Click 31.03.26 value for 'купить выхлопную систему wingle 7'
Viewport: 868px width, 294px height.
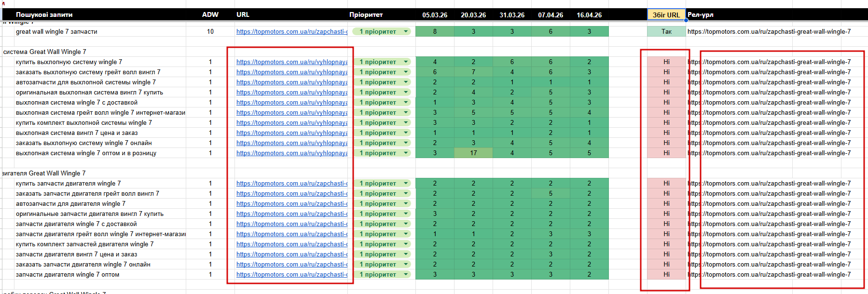[x=512, y=62]
